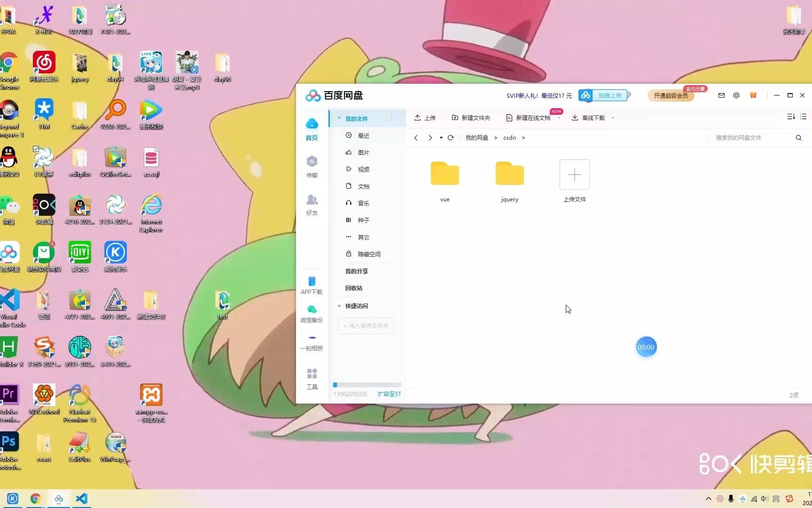The width and height of the screenshot is (812, 508).
Task: Switch to list view icon
Action: coord(803,117)
